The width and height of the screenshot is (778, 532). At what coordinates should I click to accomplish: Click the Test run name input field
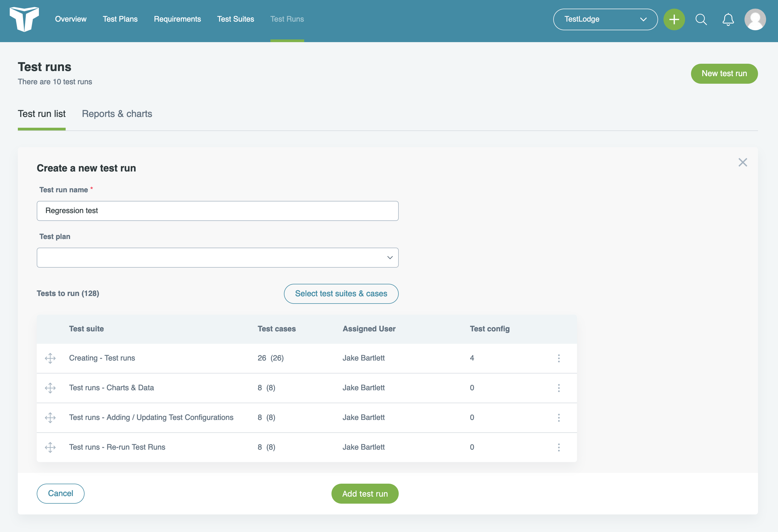tap(217, 211)
